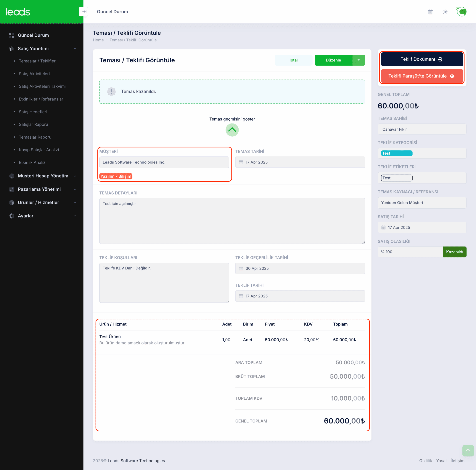Screen dimensions: 476x470
Task: Click the Temas kazanıldı alert icon
Action: tap(111, 91)
